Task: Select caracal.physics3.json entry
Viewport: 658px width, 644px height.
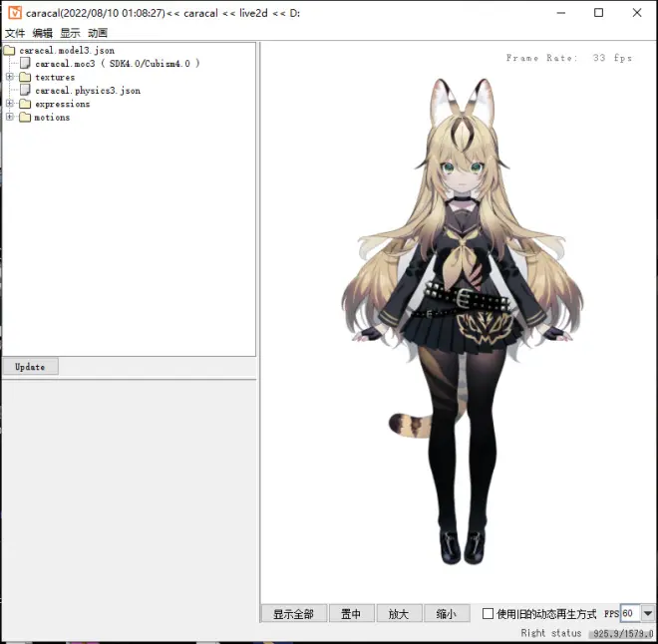Action: click(88, 91)
